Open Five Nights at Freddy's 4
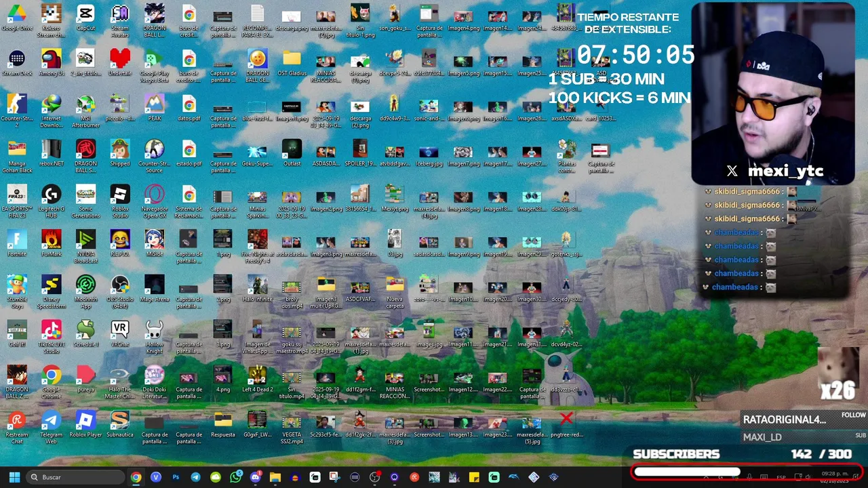Viewport: 868px width, 488px height. click(x=258, y=245)
